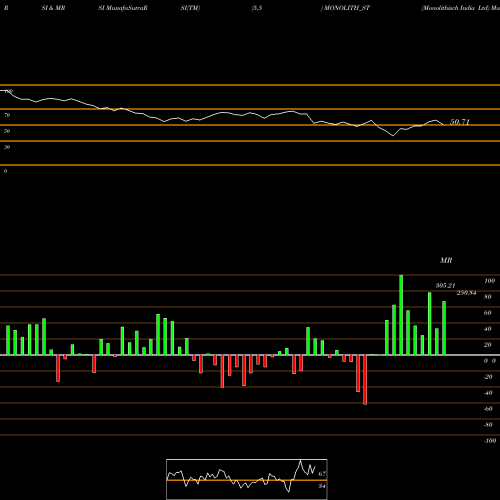
Task: Click the -20 label on MR axis
Action: [488, 377]
